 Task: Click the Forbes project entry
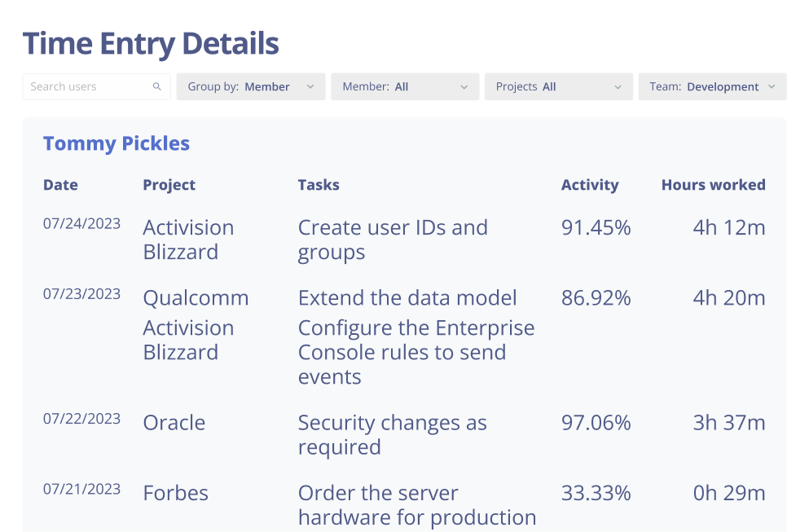point(176,493)
